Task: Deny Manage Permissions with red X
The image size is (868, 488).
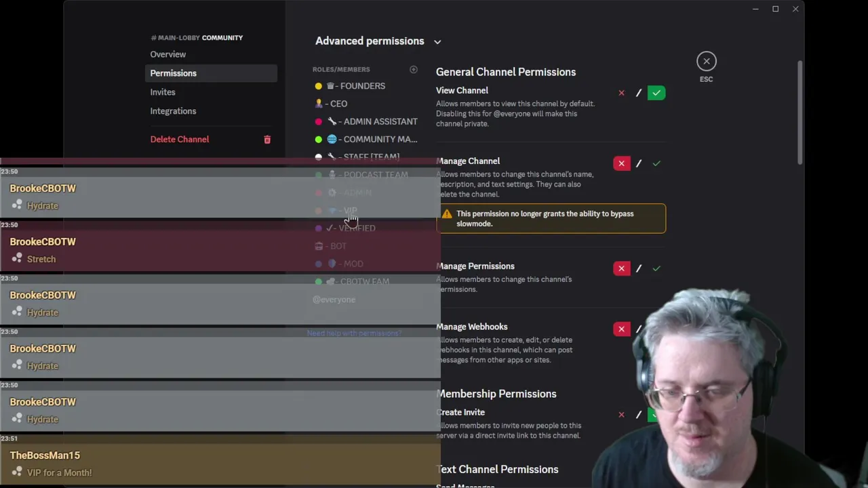Action: [x=621, y=268]
